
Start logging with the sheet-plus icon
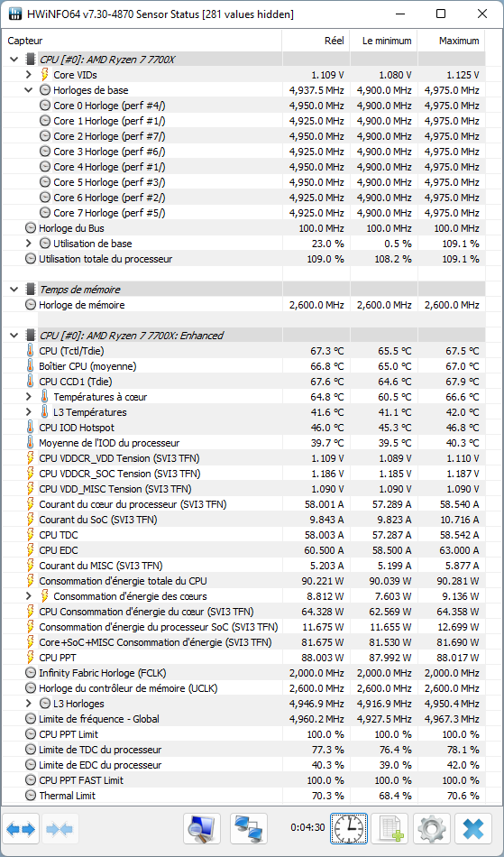point(389,829)
